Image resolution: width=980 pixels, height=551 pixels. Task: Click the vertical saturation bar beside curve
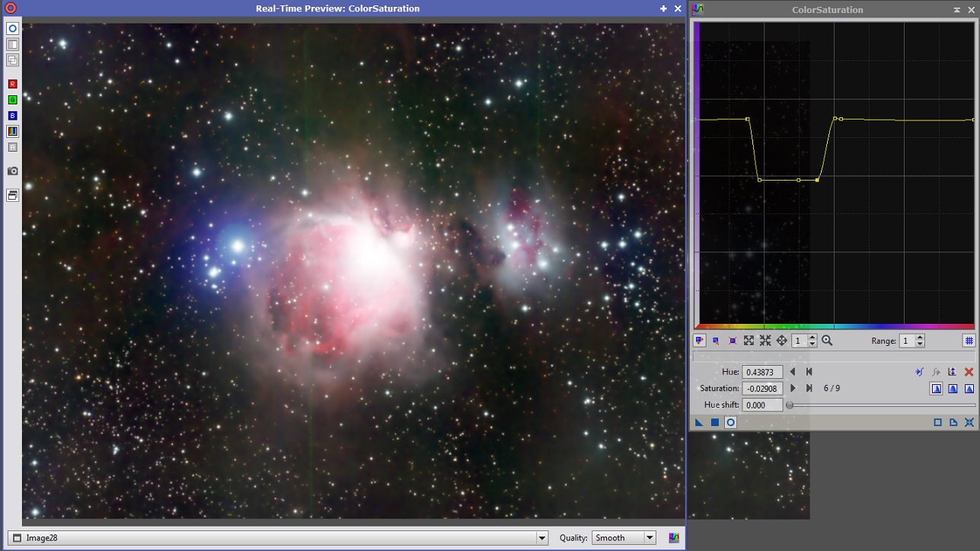tap(696, 174)
